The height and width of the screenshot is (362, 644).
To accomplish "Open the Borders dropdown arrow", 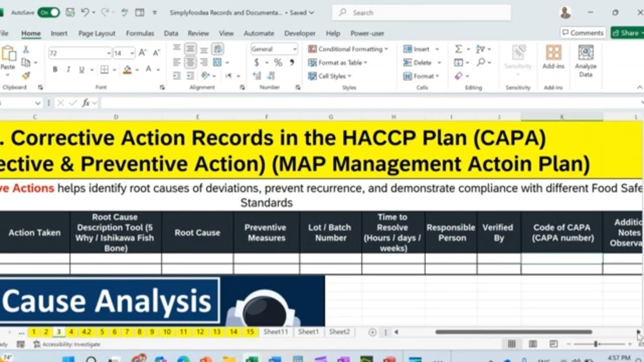I will pos(115,70).
